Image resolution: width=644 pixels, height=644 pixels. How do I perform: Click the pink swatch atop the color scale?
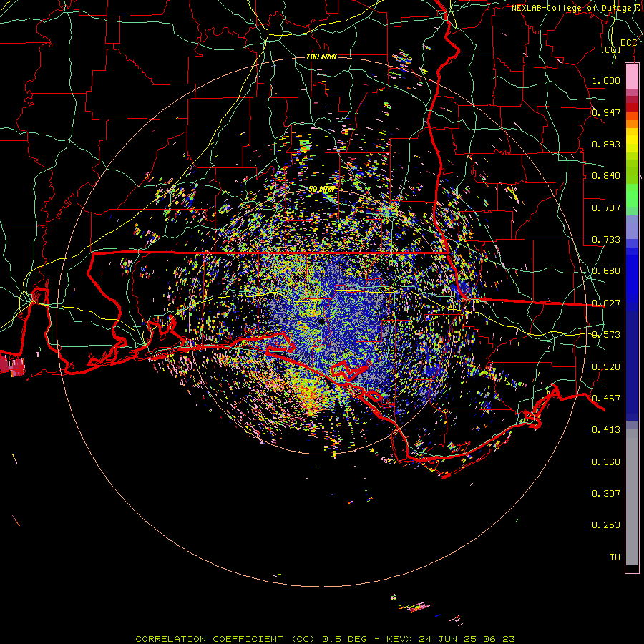pyautogui.click(x=632, y=77)
